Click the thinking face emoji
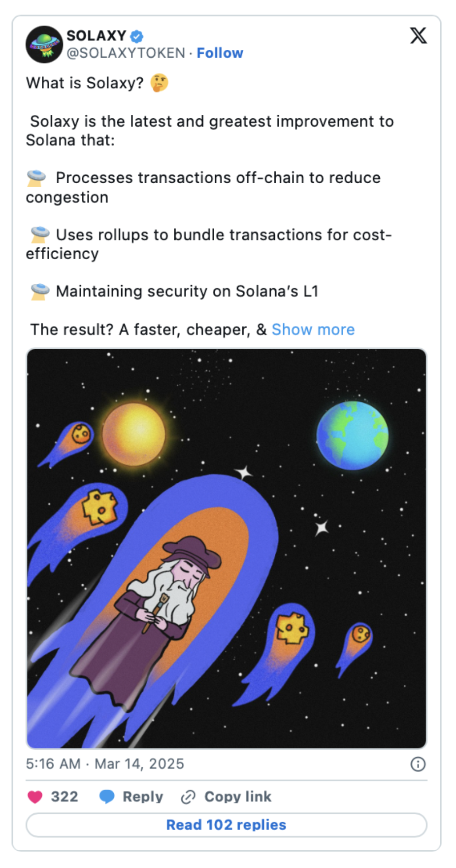 tap(159, 83)
